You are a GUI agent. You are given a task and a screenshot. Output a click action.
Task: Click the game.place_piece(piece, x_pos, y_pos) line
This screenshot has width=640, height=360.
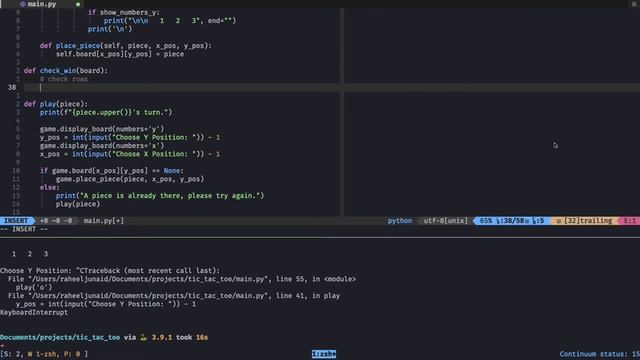coord(130,179)
